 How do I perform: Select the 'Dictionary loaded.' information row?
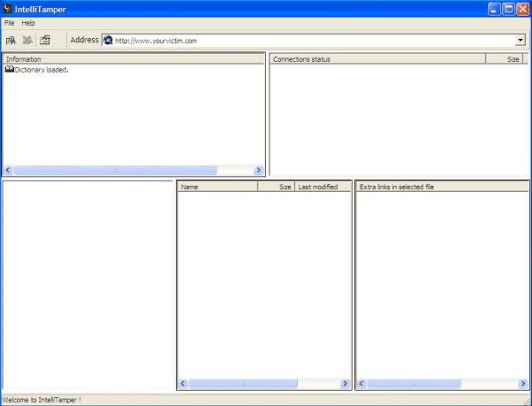(37, 70)
